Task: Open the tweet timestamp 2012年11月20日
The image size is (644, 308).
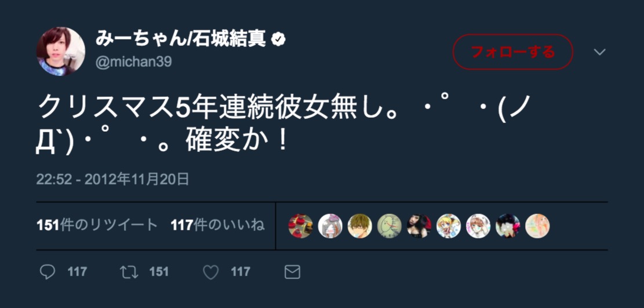Action: tap(112, 180)
